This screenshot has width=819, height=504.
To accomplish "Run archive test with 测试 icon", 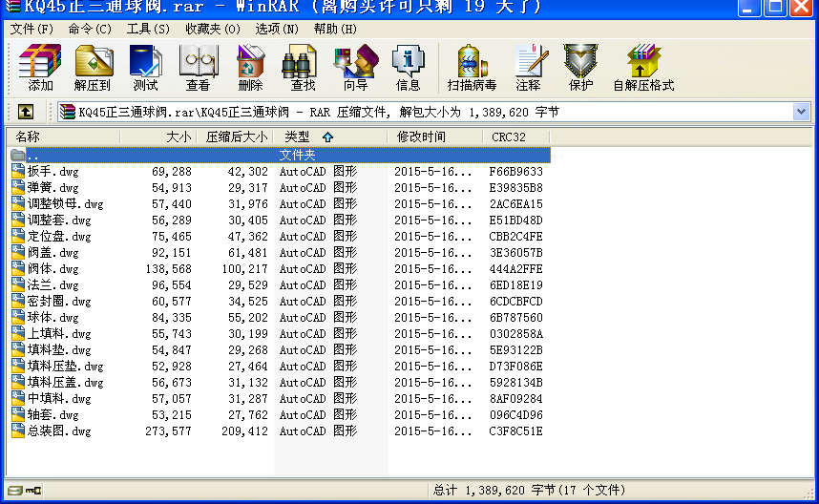I will (145, 68).
